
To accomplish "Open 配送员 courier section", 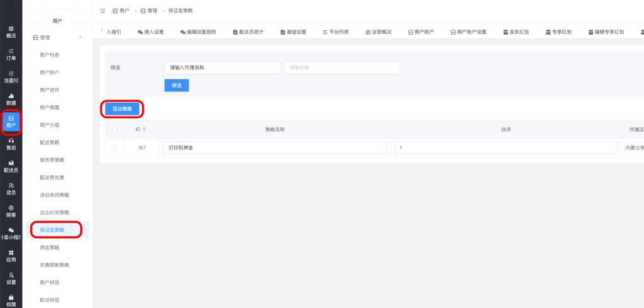I will pyautogui.click(x=11, y=166).
